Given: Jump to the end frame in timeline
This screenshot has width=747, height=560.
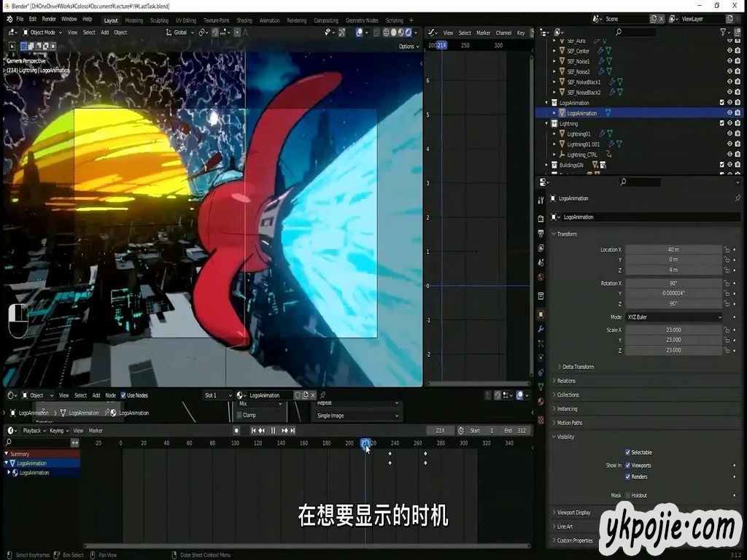Looking at the screenshot, I should coord(293,430).
